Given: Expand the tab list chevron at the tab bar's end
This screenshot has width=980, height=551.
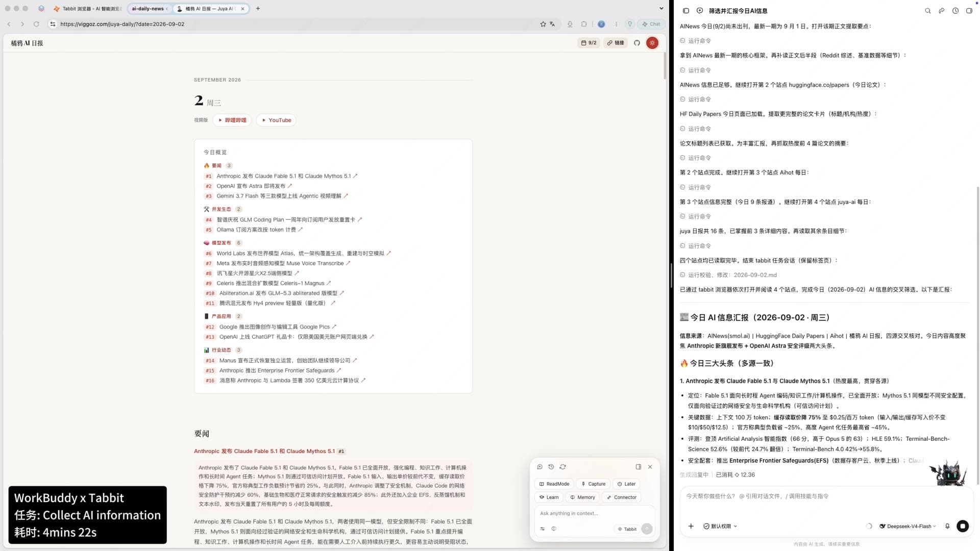Looking at the screenshot, I should (661, 9).
